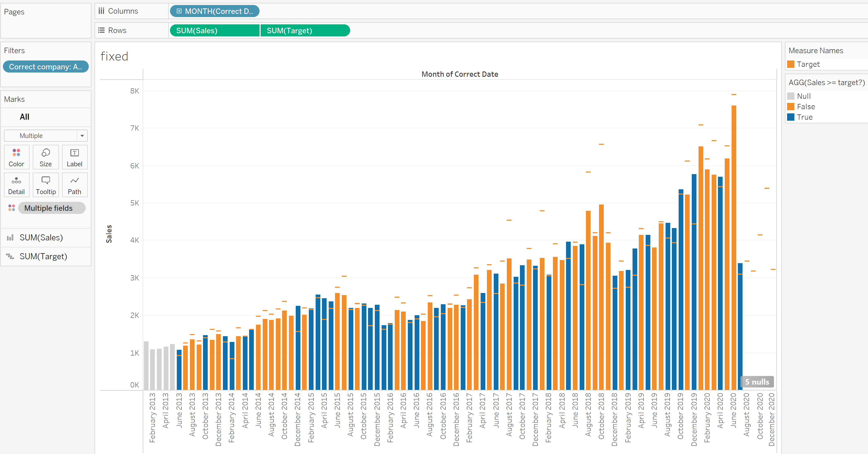Open the Label marks card
The image size is (868, 454).
click(74, 157)
